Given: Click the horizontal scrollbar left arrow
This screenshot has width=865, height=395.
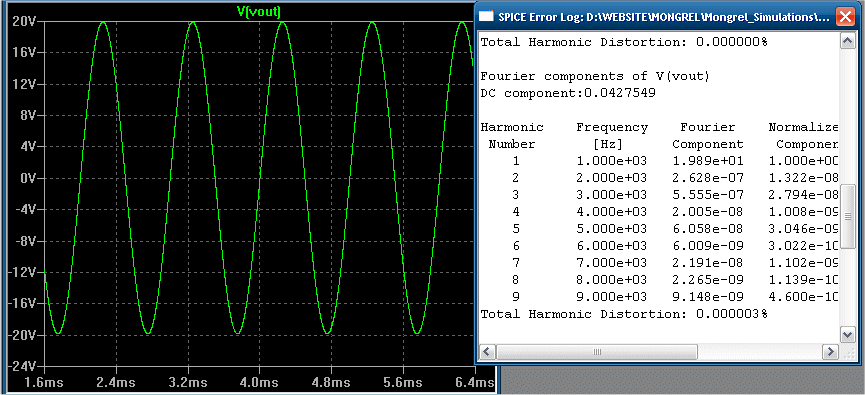Looking at the screenshot, I should [x=487, y=351].
